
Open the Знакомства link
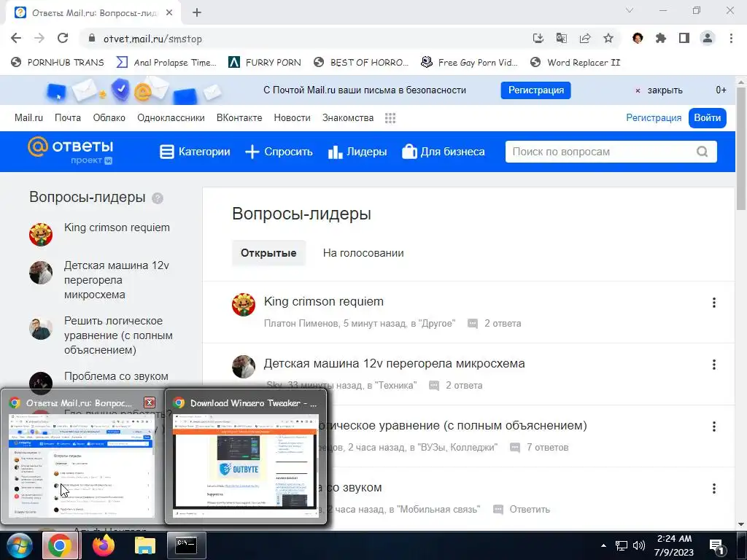pos(348,117)
